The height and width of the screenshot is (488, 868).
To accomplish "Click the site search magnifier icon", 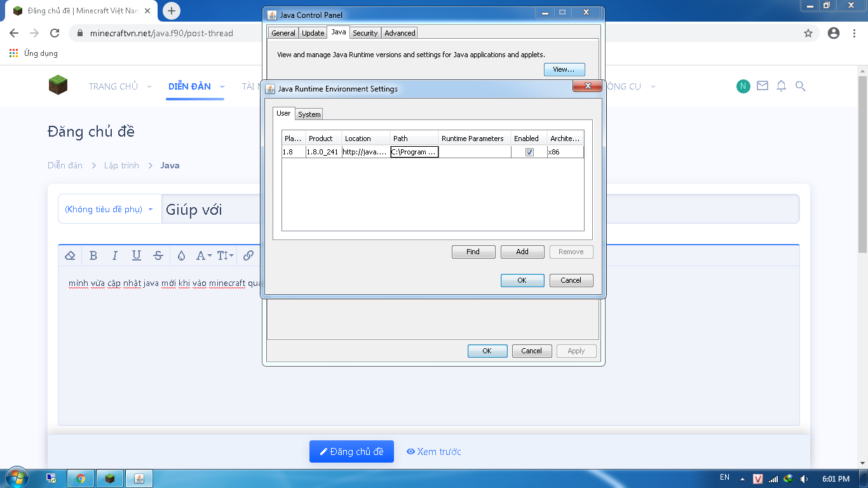I will point(801,86).
